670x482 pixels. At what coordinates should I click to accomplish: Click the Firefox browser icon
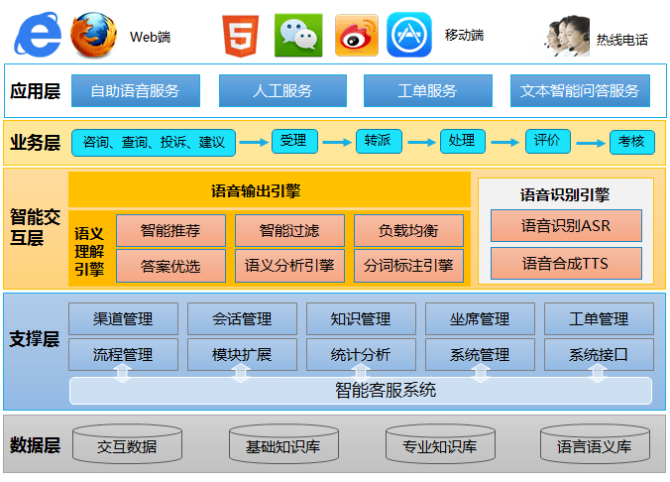click(94, 35)
